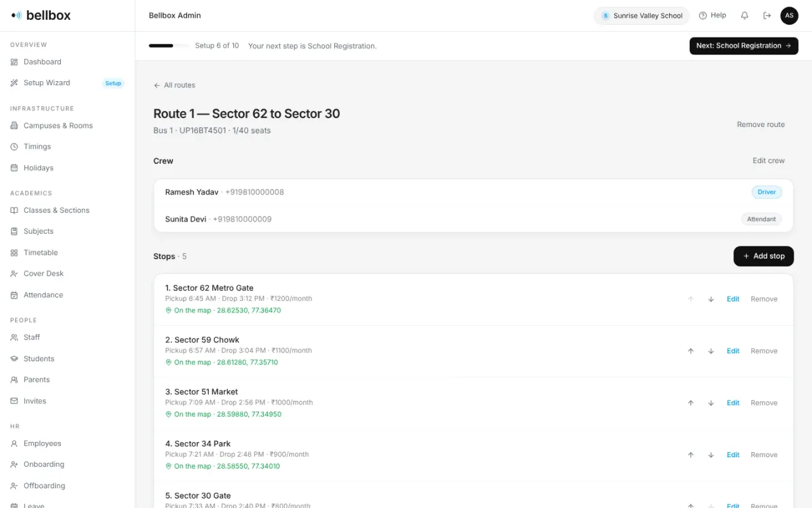Viewport: 812px width, 508px height.
Task: Click Next: School Registration button
Action: (743, 46)
